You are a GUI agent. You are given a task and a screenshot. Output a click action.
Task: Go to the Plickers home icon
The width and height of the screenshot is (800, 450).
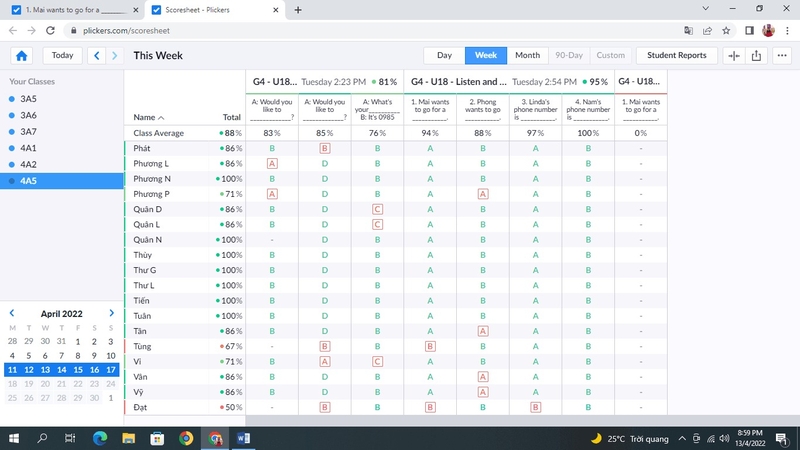coord(21,56)
